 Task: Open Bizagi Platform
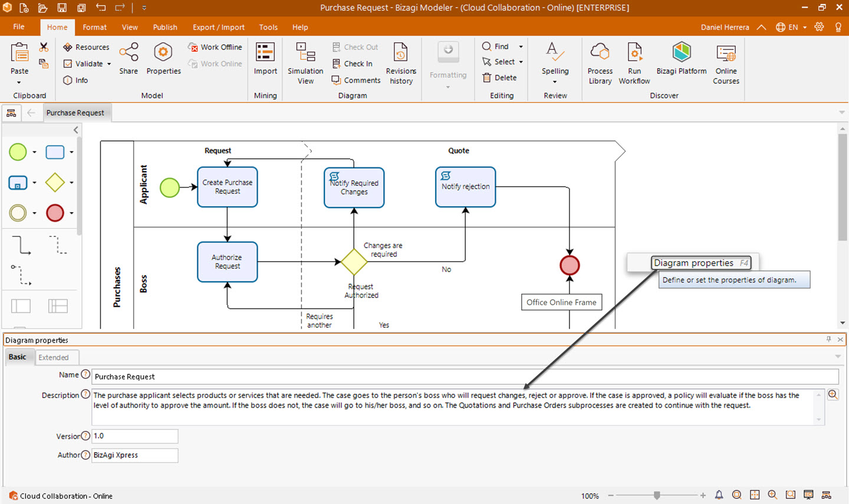tap(682, 58)
